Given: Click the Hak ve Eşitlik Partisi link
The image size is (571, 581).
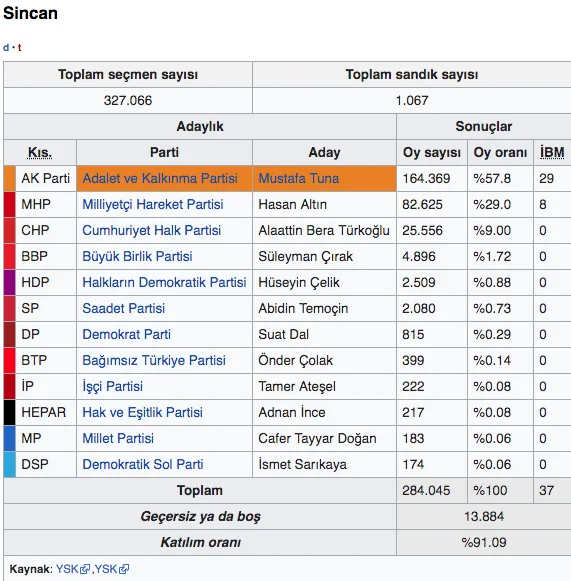Looking at the screenshot, I should click(x=142, y=412).
